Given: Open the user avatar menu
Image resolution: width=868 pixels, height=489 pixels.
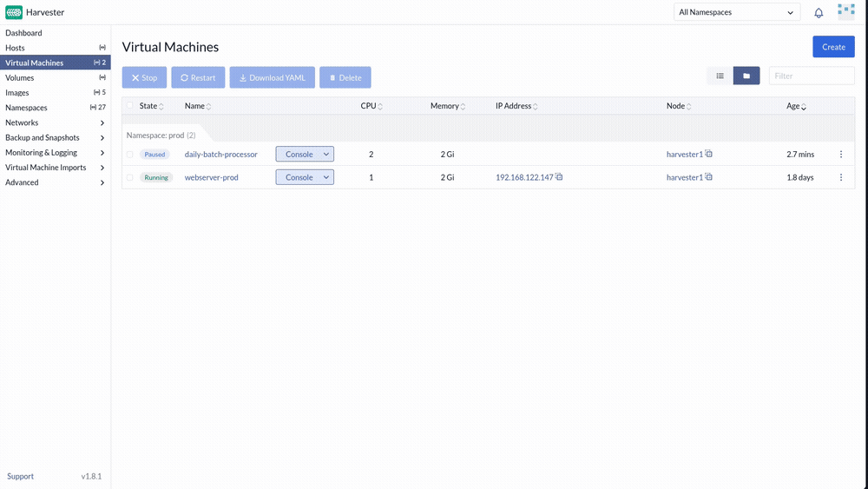Looking at the screenshot, I should pos(845,11).
